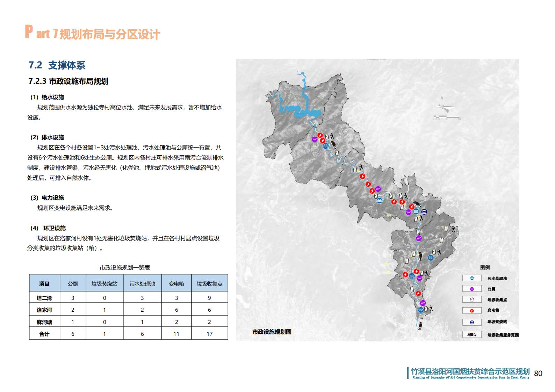Click the 麻河塘 row label
Image resolution: width=555 pixels, height=392 pixels.
pyautogui.click(x=44, y=322)
